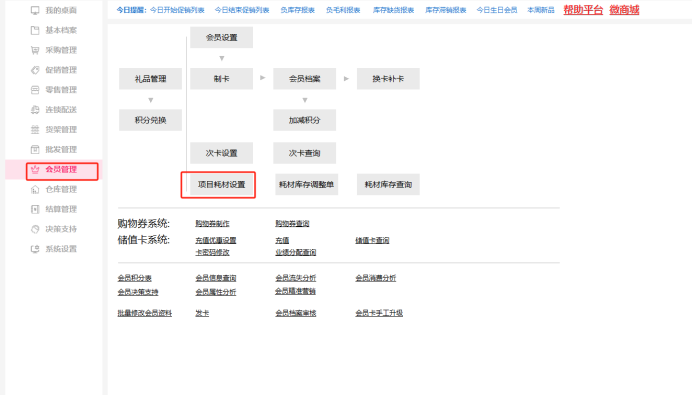Open 零售管理 in the sidebar menu

[x=61, y=90]
